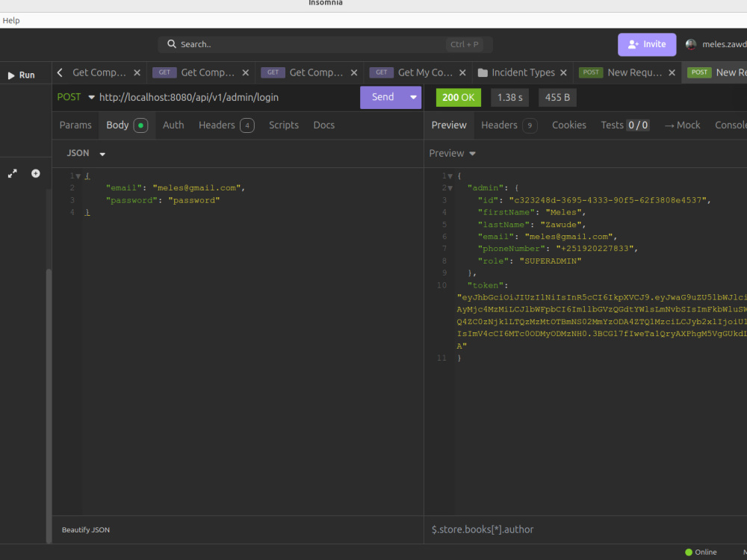Click the 200 OK status badge
The width and height of the screenshot is (747, 560).
tap(459, 98)
